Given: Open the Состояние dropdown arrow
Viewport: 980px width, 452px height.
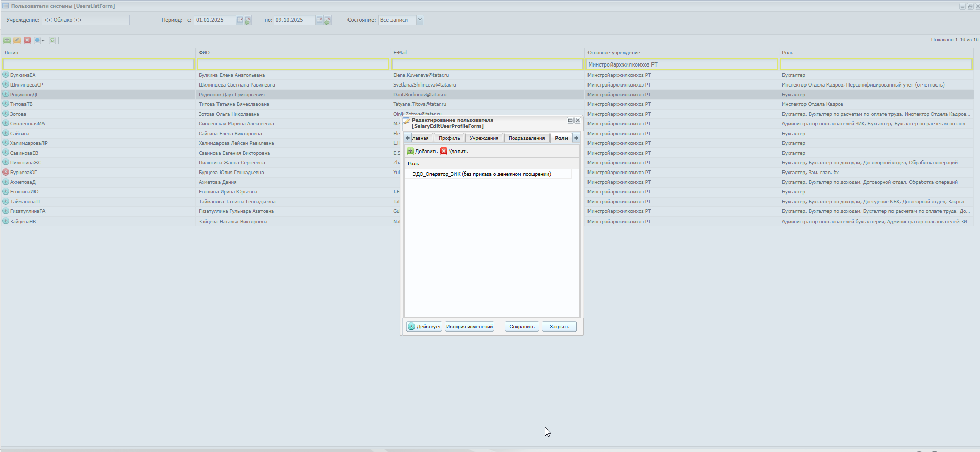Looking at the screenshot, I should (420, 20).
